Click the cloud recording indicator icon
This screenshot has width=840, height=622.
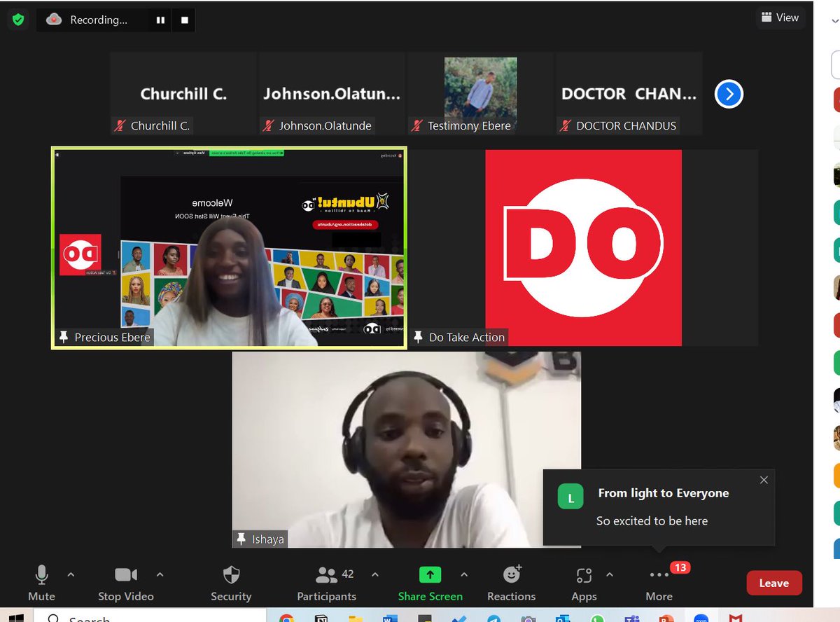pos(54,20)
